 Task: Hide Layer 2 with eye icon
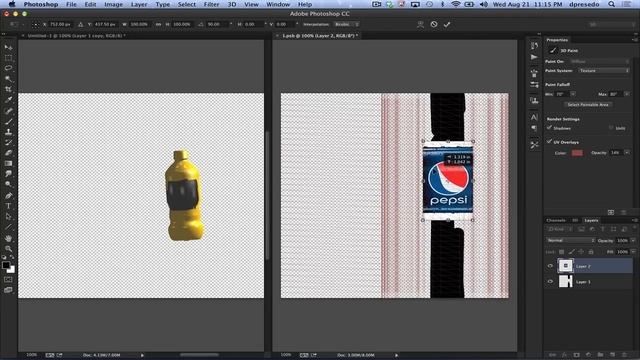pos(550,266)
